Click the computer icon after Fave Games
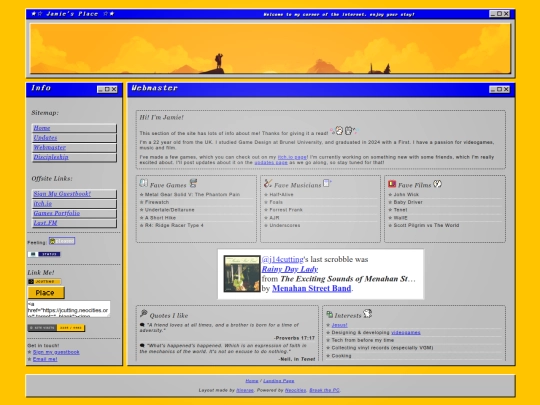 click(193, 183)
